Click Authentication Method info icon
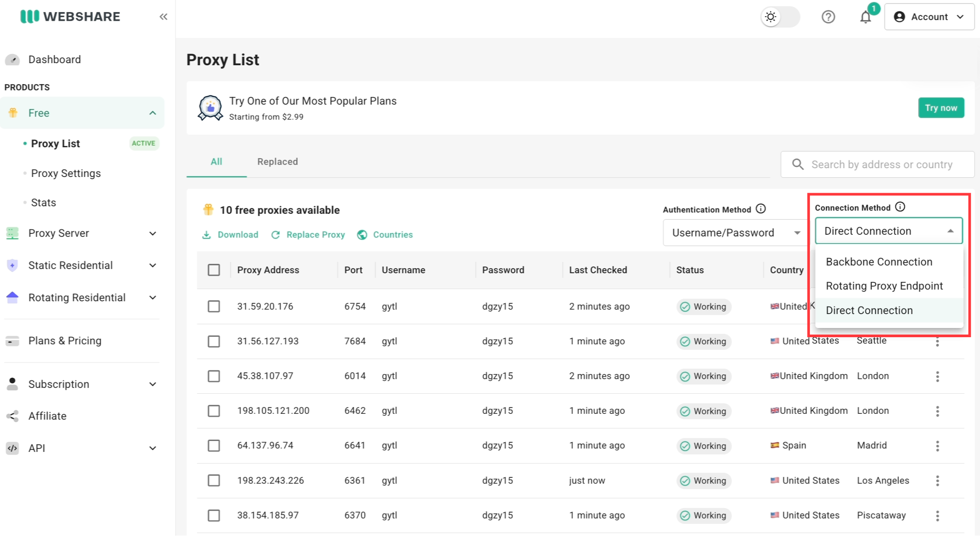 (x=761, y=209)
